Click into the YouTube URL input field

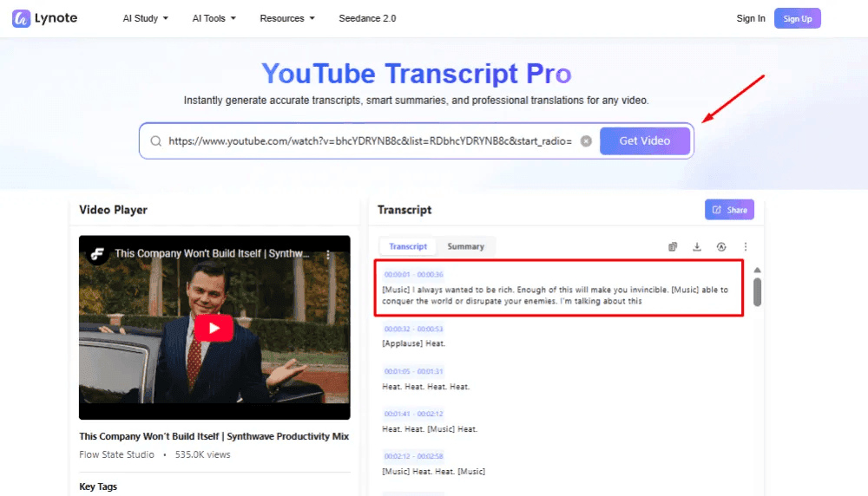point(370,141)
